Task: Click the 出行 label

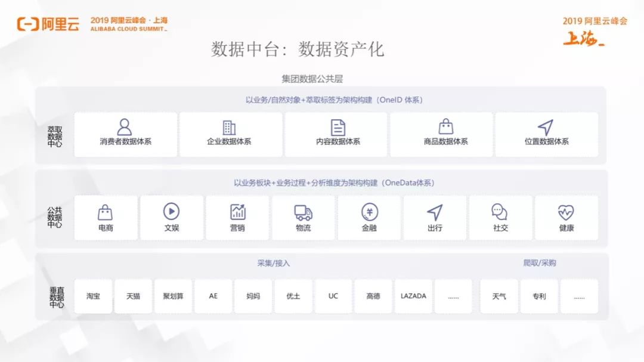Action: tap(435, 228)
